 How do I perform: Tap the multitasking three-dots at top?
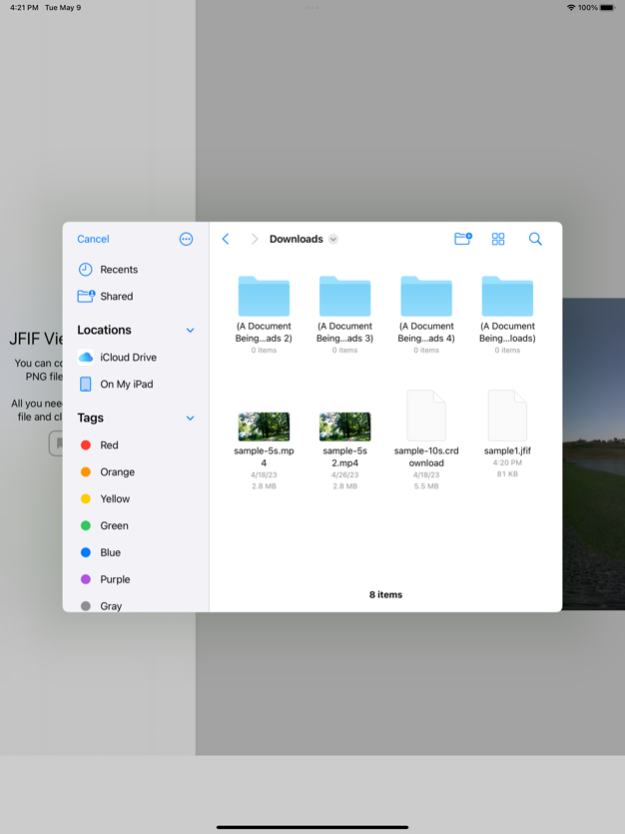point(312,7)
